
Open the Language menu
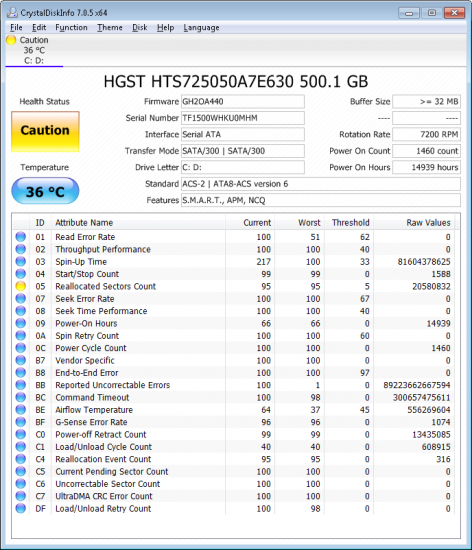[x=201, y=27]
